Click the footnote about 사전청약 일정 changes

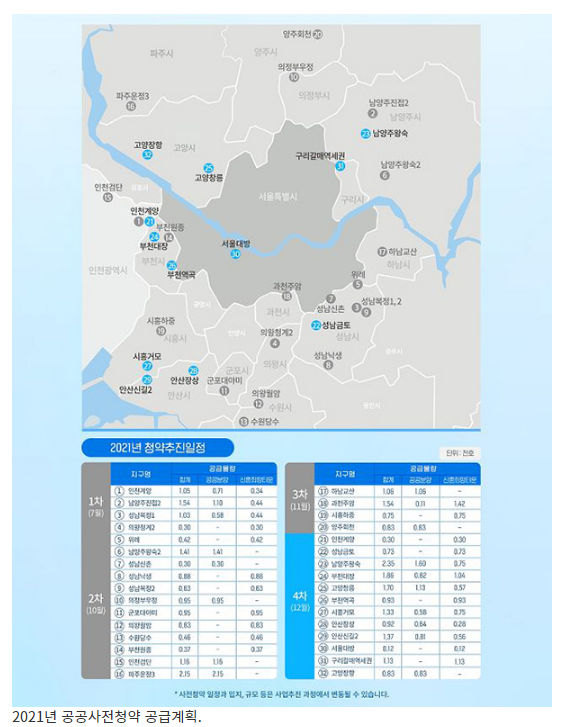(282, 694)
